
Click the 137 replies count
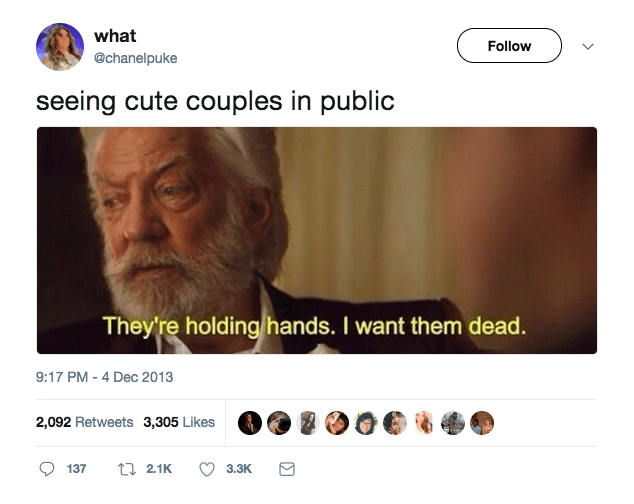pos(76,469)
